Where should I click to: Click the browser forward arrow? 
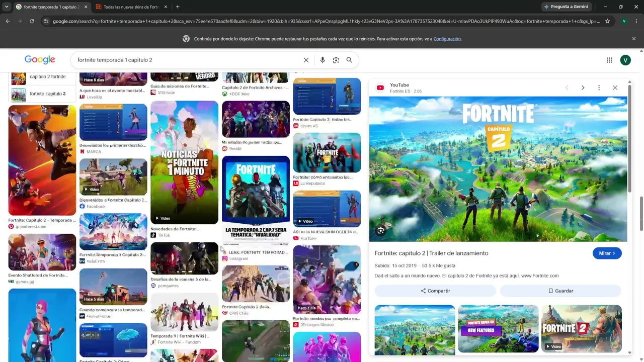pyautogui.click(x=20, y=21)
